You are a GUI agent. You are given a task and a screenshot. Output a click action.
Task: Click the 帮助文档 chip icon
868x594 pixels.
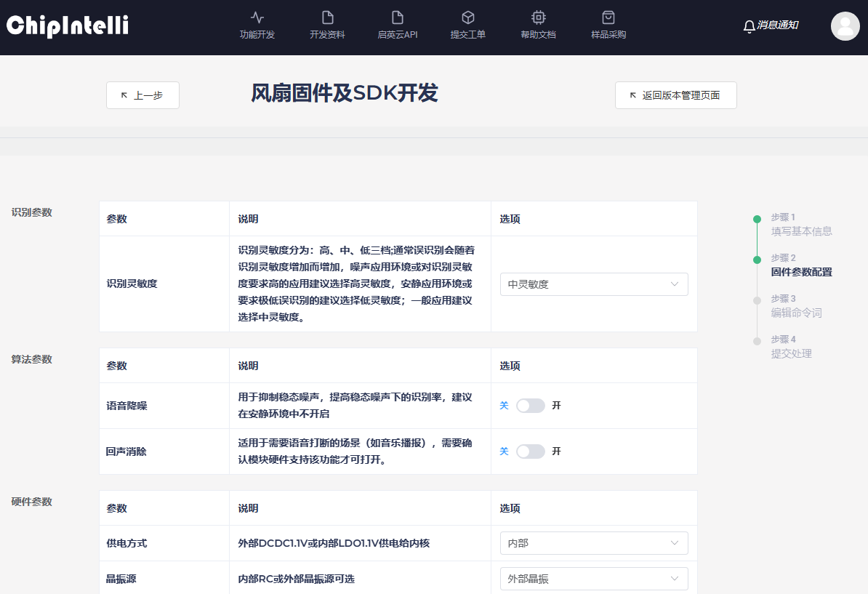tap(538, 17)
